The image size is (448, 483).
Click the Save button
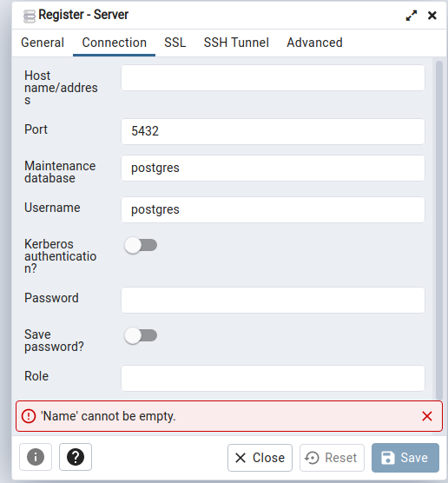(405, 458)
